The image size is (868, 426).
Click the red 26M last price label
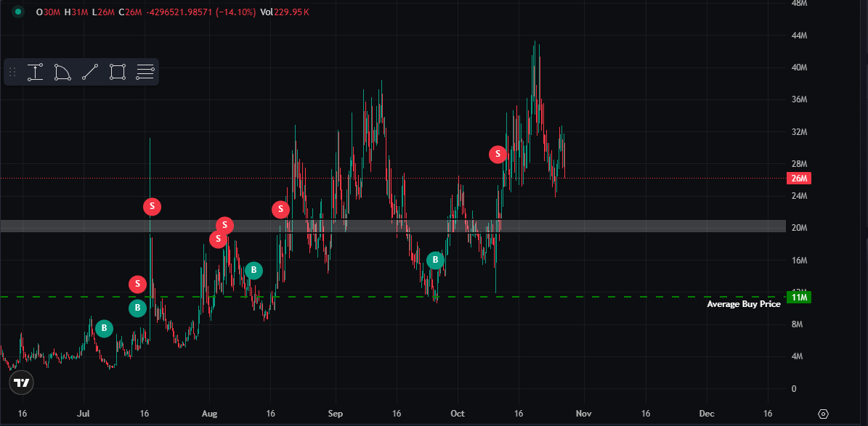click(798, 178)
